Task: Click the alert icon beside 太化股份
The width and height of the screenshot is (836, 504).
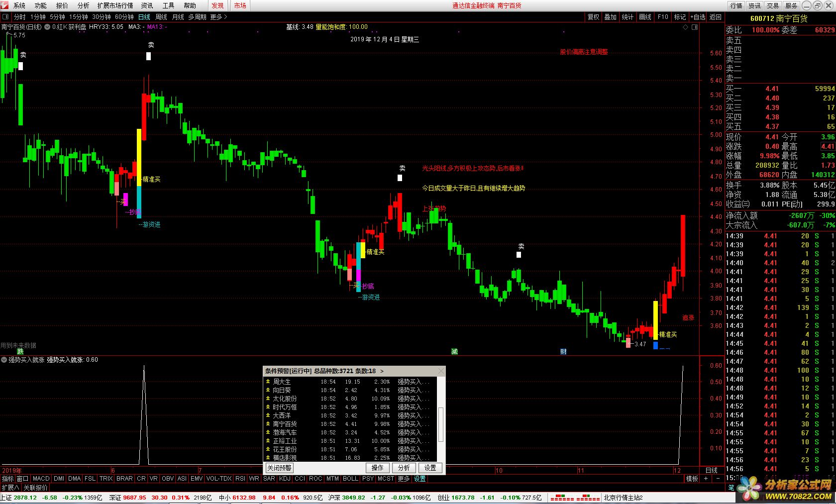Action: tap(268, 399)
